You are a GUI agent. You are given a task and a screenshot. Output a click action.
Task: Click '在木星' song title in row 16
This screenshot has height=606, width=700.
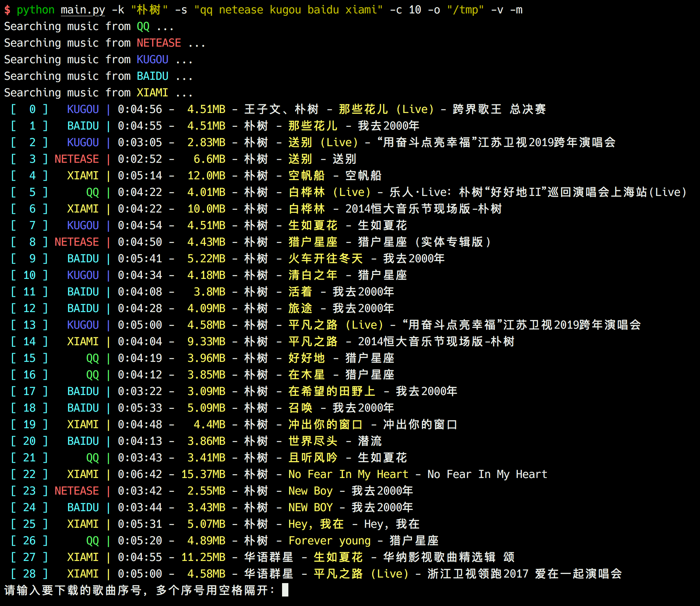pos(307,375)
